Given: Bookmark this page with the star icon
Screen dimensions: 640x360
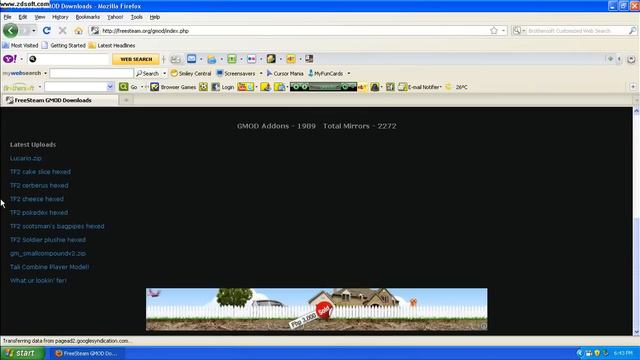Looking at the screenshot, I should (494, 31).
